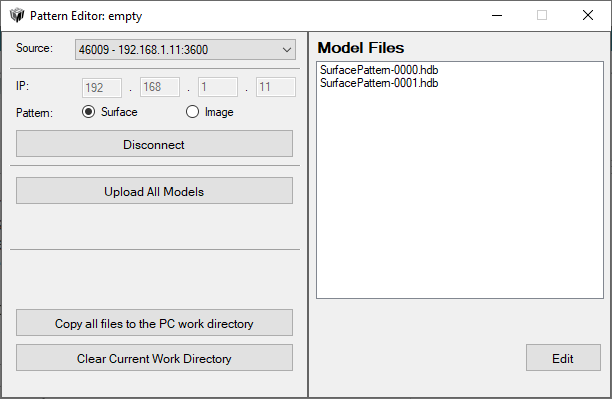Viewport: 612px width, 399px height.
Task: Select the Surface pattern radio button
Action: [89, 112]
